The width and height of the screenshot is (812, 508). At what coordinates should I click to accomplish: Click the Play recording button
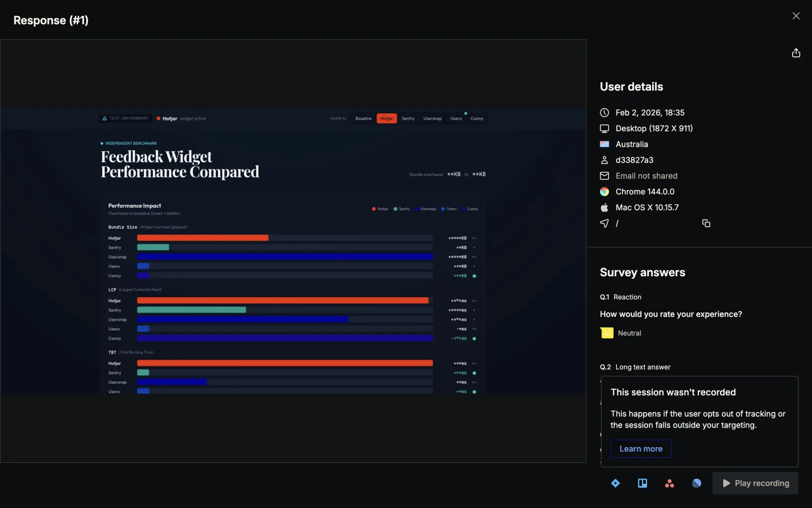tap(755, 483)
